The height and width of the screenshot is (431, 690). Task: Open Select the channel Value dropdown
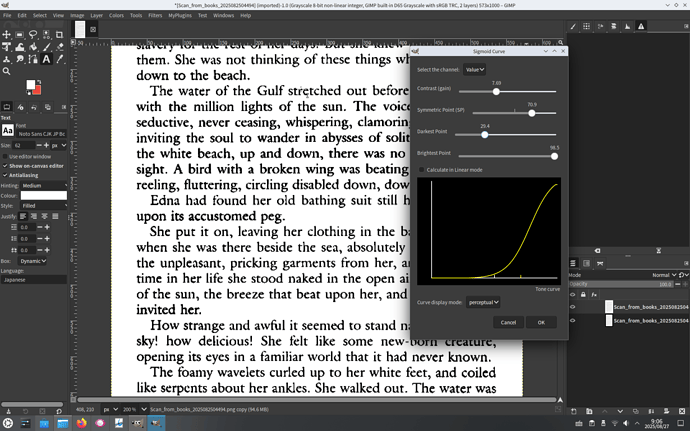(474, 70)
